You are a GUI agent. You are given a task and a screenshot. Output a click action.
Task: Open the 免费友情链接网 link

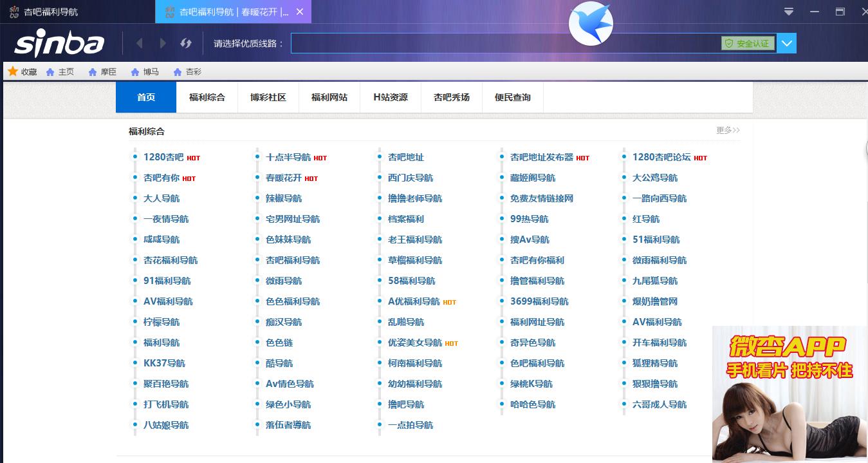click(x=542, y=198)
